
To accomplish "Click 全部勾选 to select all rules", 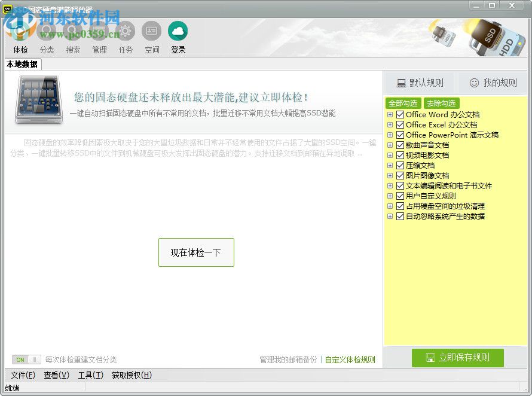I will 403,103.
